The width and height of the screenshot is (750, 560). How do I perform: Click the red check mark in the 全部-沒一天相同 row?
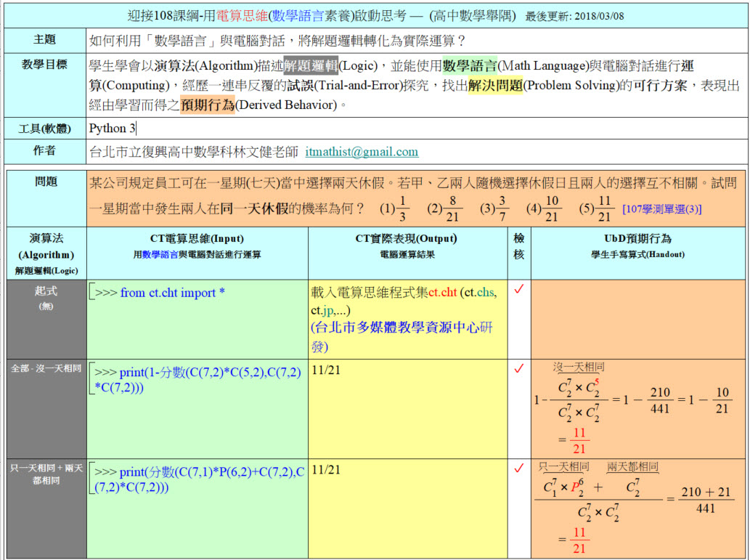(519, 368)
